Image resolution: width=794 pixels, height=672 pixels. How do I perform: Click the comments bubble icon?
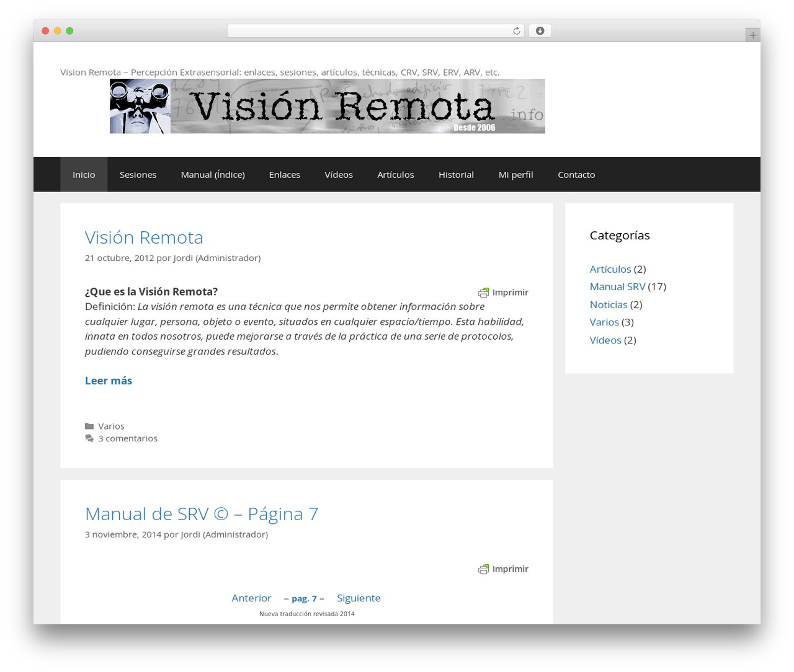89,438
